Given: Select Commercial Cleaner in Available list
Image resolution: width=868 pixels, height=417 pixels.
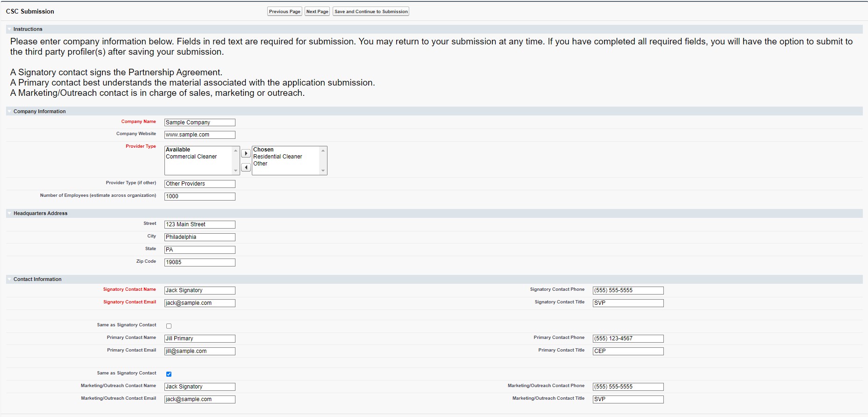Looking at the screenshot, I should click(x=191, y=157).
